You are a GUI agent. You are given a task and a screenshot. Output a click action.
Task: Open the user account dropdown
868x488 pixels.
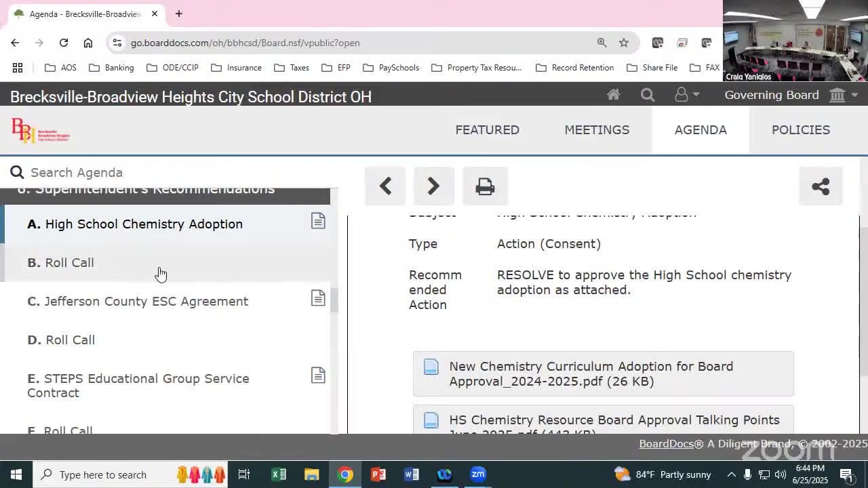pyautogui.click(x=687, y=95)
